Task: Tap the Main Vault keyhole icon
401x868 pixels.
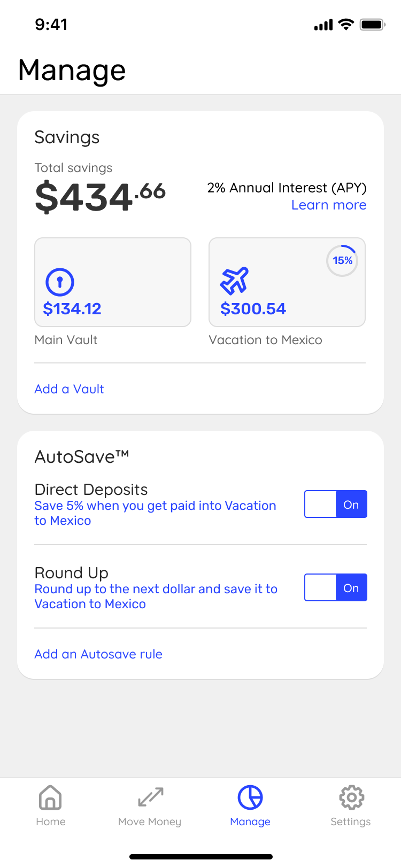Action: coord(59,282)
